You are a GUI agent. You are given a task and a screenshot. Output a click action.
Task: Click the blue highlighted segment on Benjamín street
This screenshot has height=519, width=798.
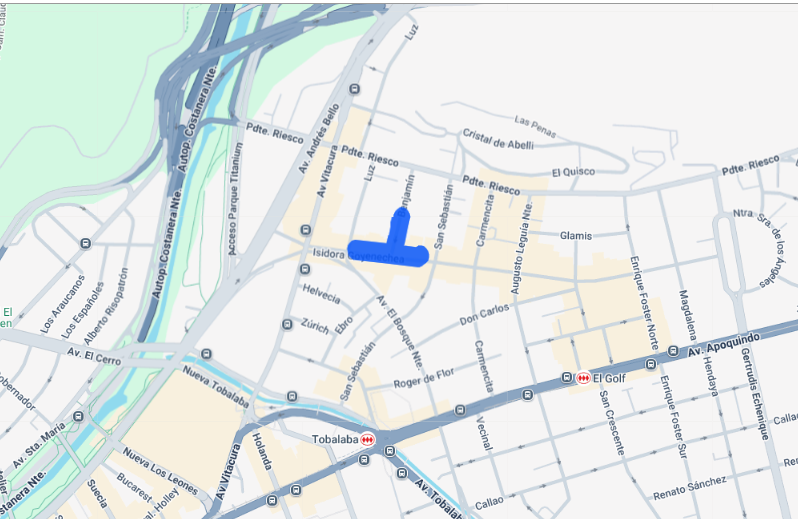(398, 225)
